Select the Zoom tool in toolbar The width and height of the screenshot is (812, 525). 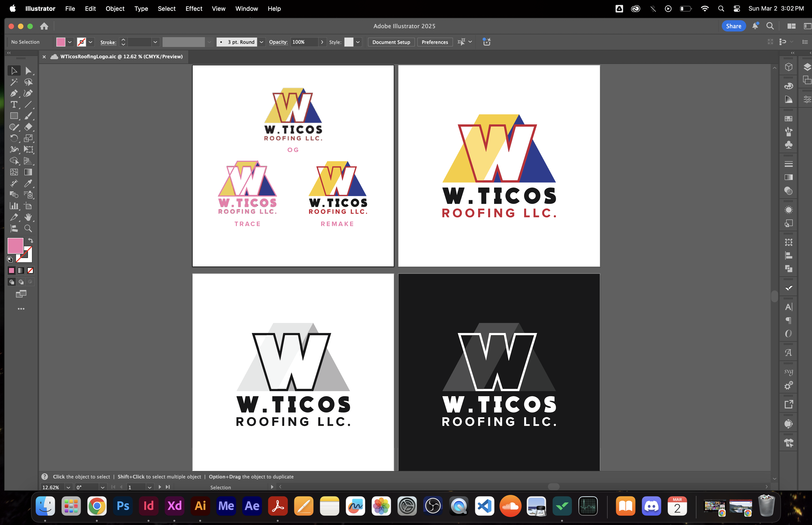[28, 228]
